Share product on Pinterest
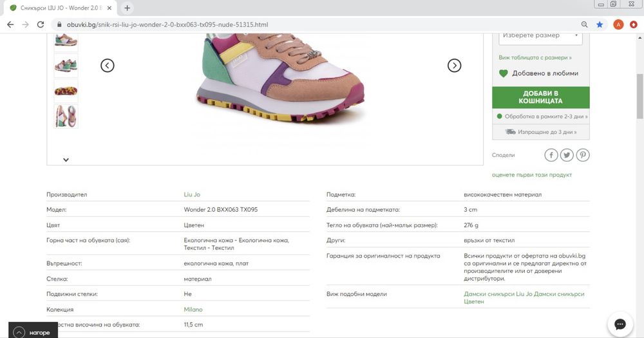 tap(583, 155)
